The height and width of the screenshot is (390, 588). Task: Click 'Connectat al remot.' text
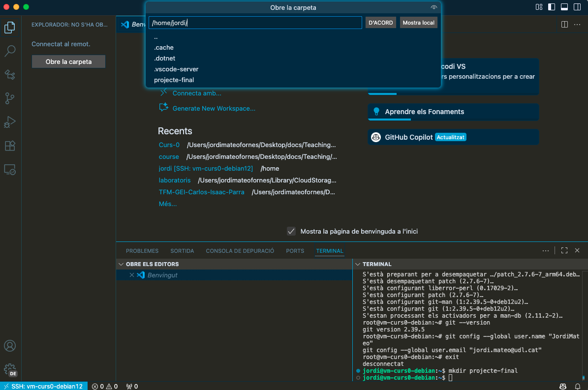[61, 44]
